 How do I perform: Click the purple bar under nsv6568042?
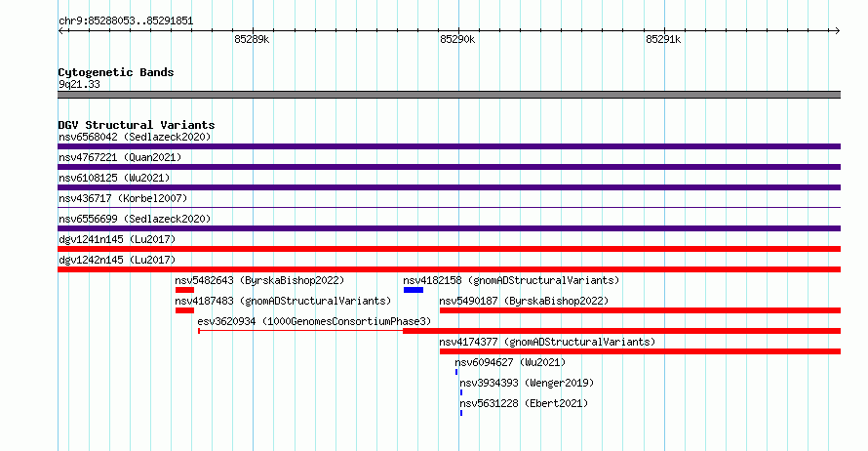coord(449,146)
